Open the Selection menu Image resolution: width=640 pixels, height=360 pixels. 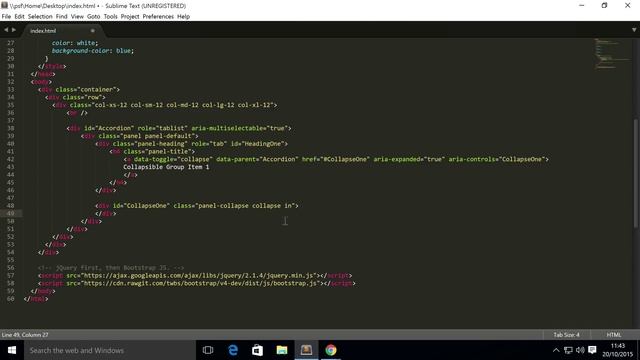click(40, 17)
